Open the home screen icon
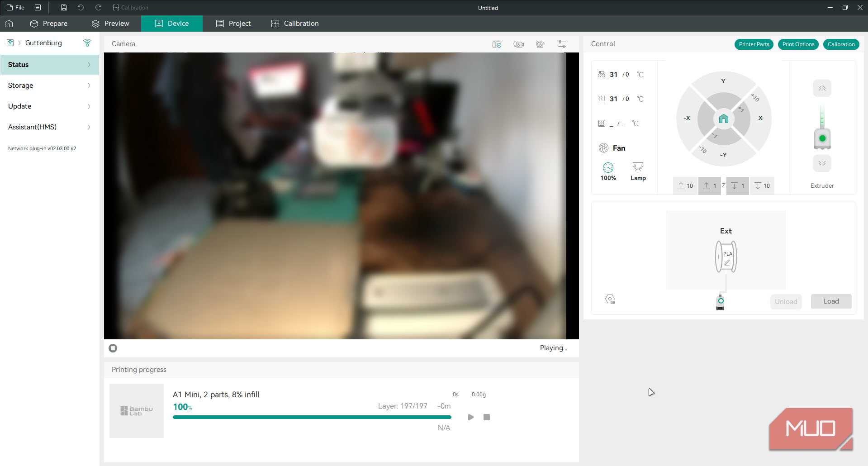 coord(9,24)
